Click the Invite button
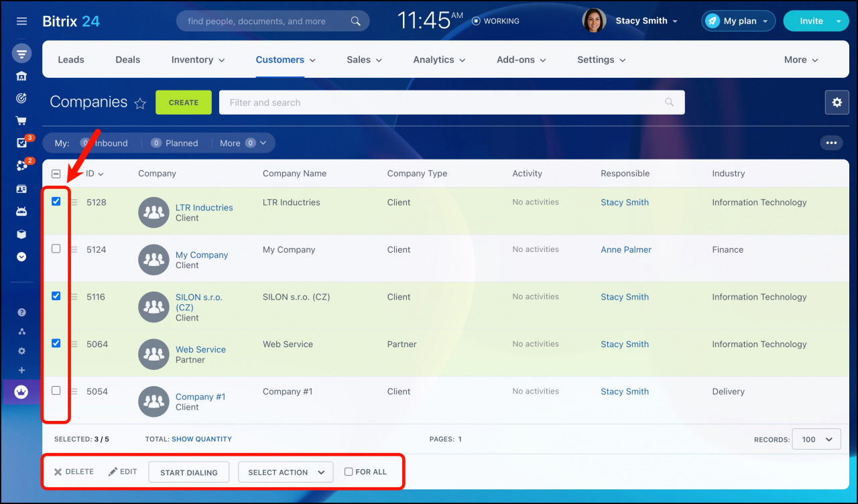 point(811,21)
